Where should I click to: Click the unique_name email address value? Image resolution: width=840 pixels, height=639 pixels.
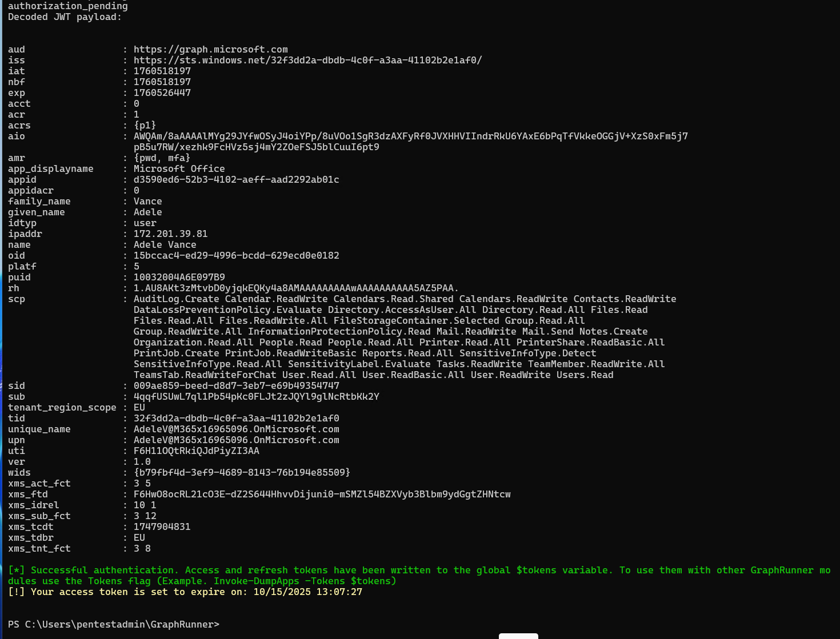[236, 429]
